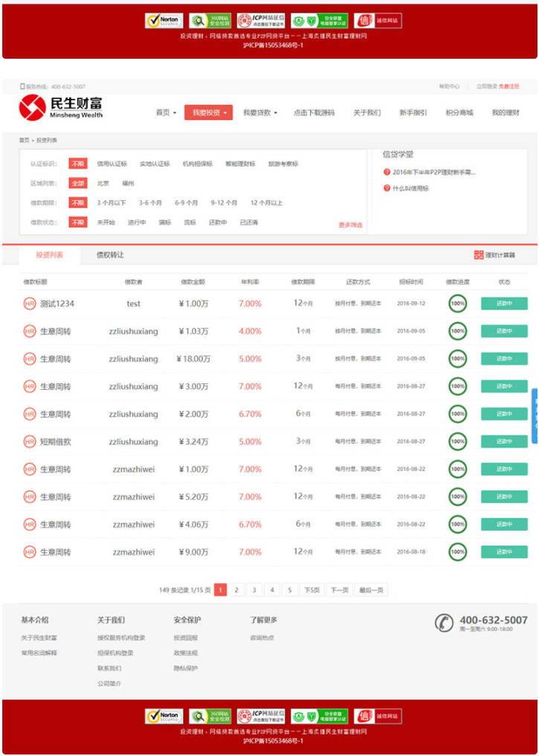Click 还款中 button in the ¥9.00万 row
Image resolution: width=539 pixels, height=756 pixels.
pos(504,552)
